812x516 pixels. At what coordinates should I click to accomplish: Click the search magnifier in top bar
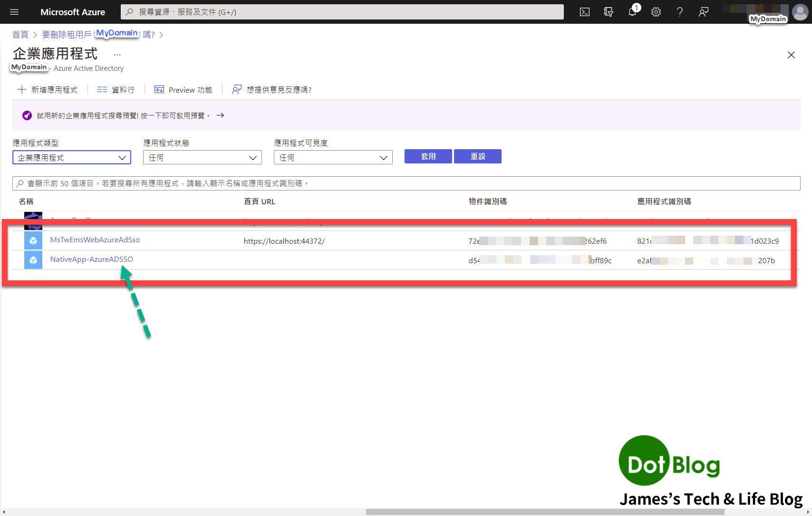[129, 12]
